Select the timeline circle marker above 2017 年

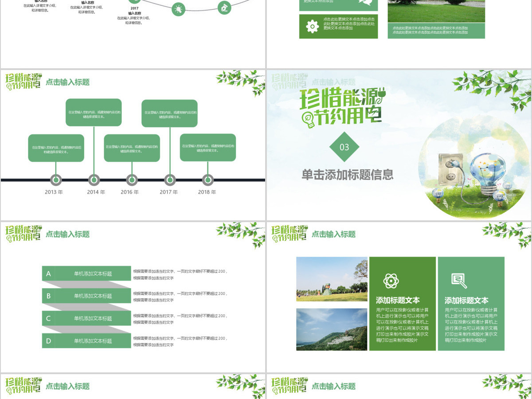(x=170, y=180)
